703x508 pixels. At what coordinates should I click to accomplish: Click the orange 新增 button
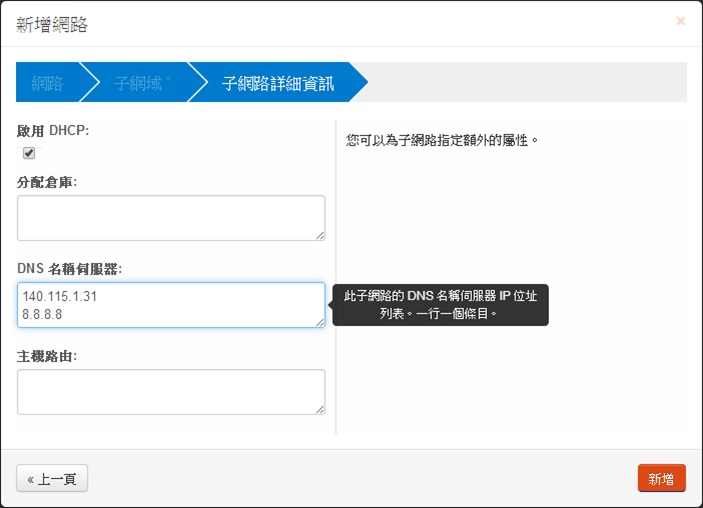click(661, 478)
